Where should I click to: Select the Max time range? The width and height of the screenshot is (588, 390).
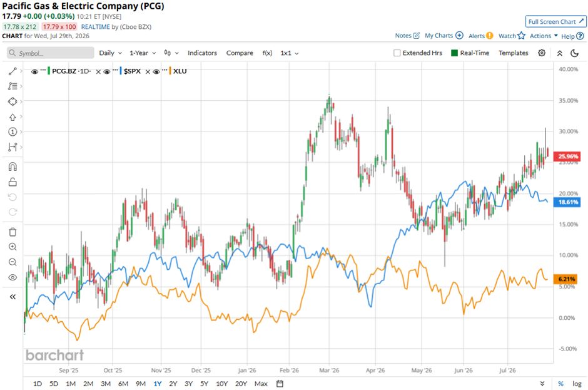point(261,384)
